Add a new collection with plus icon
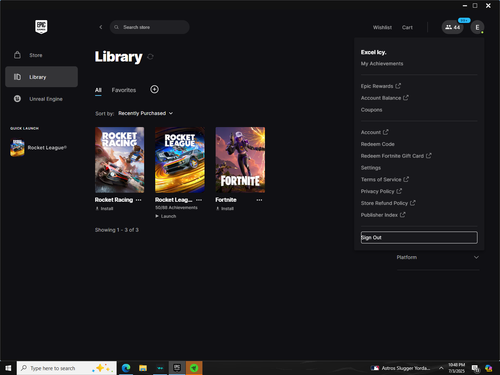The width and height of the screenshot is (500, 375). point(154,89)
